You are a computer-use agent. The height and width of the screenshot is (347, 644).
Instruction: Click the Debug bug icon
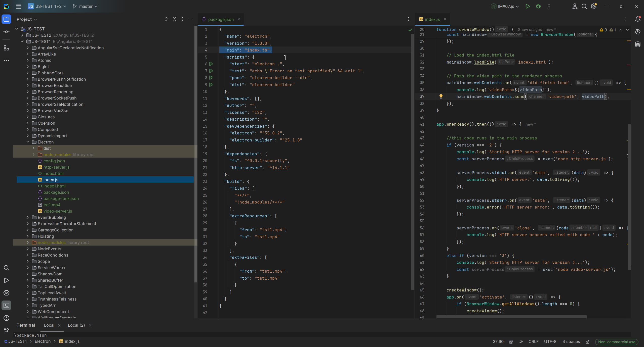pos(538,7)
